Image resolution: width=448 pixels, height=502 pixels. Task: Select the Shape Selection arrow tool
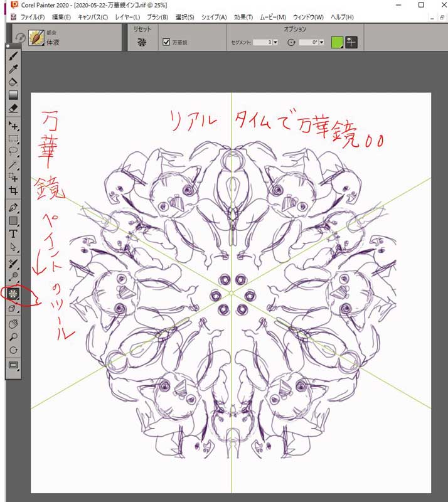[x=13, y=247]
